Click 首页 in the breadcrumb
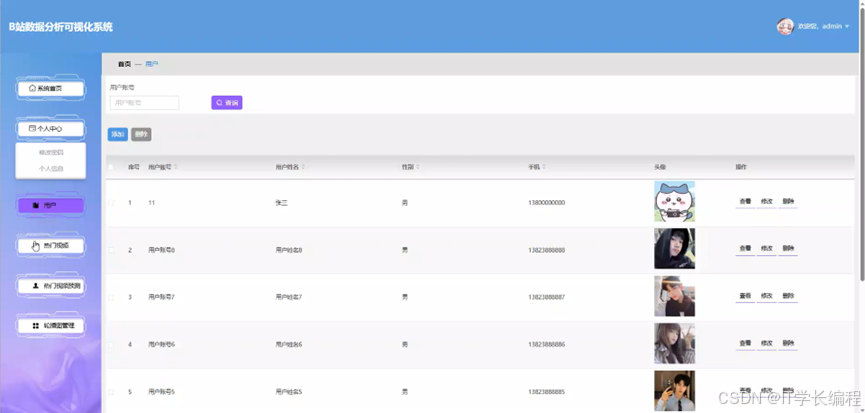 tap(125, 65)
